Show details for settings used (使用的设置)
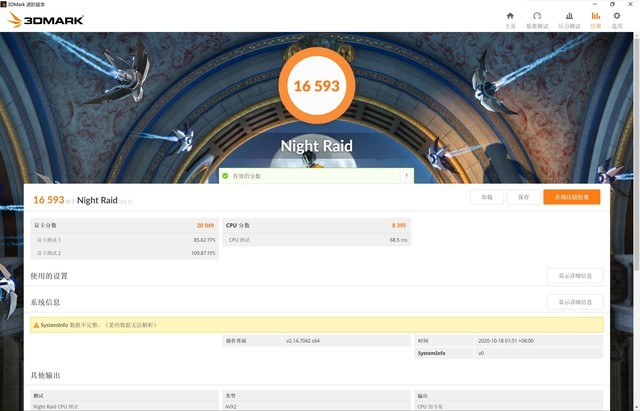Image resolution: width=640 pixels, height=411 pixels. pos(575,276)
